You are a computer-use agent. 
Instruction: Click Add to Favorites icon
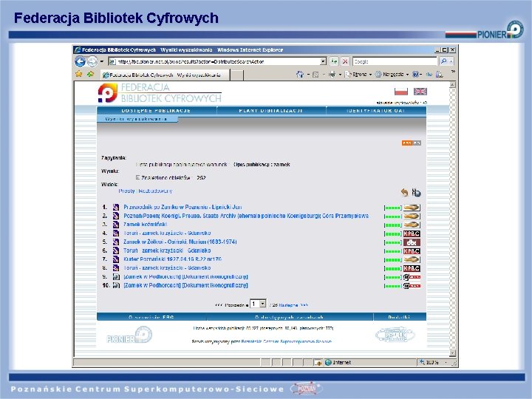[90, 74]
